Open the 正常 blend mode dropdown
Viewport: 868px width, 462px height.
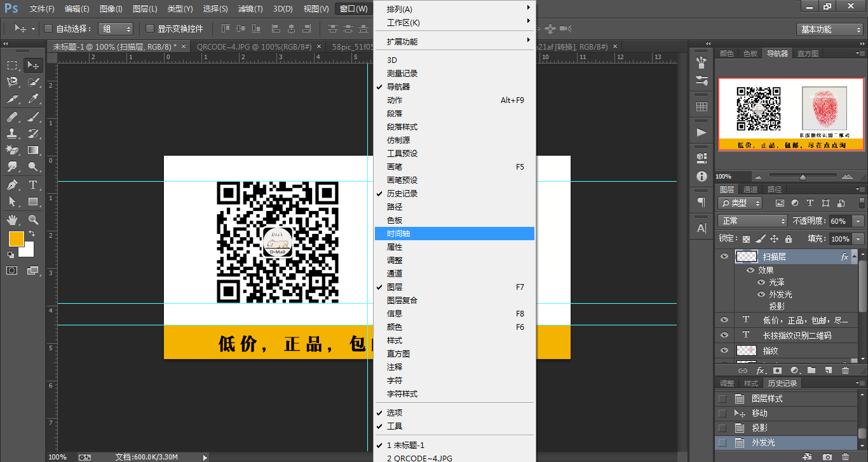pos(752,221)
